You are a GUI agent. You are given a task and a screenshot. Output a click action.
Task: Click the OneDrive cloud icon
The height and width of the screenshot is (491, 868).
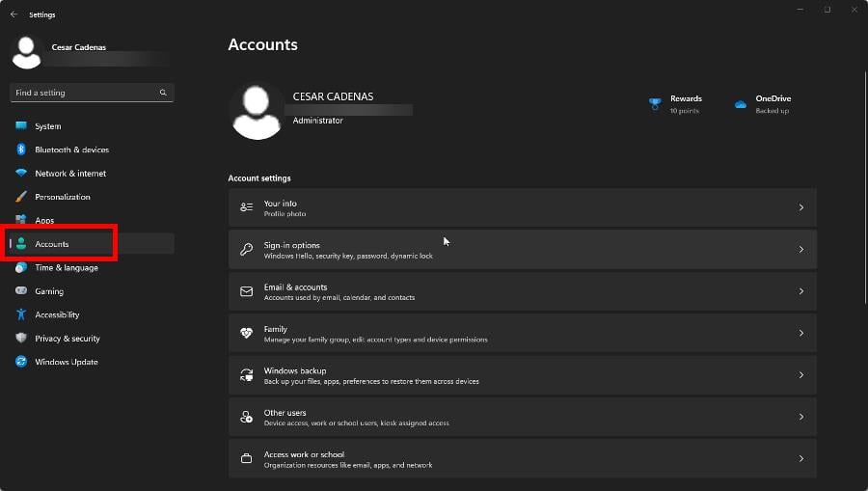click(740, 104)
